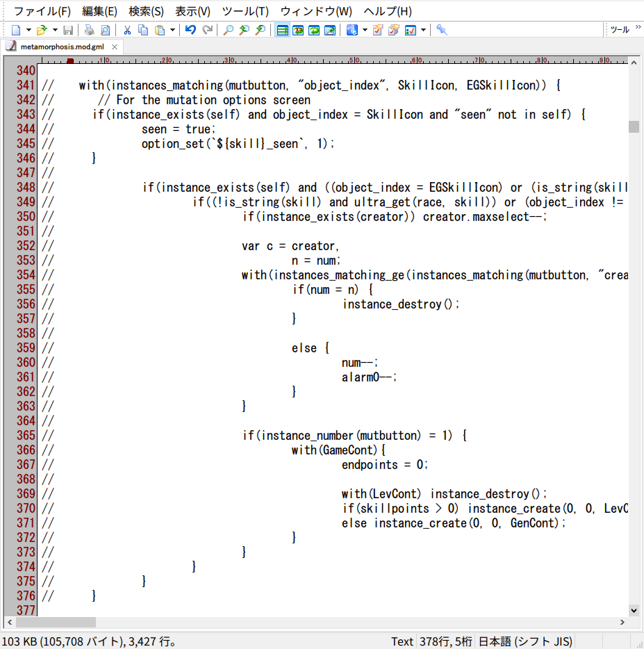Open the ファイル(F) menu
644x649 pixels.
coord(42,11)
